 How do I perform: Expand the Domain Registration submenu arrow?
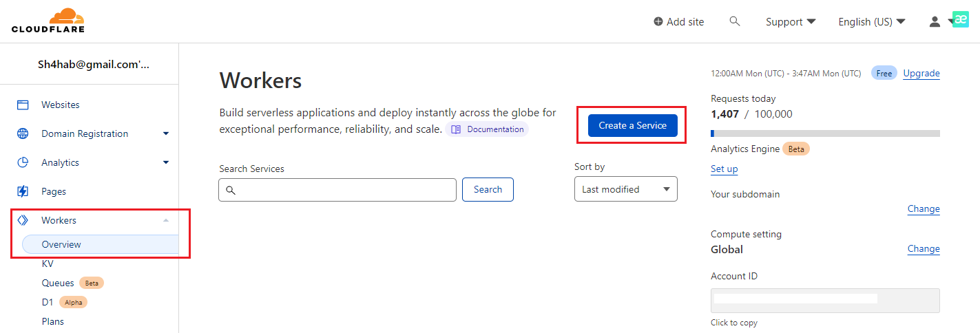pyautogui.click(x=166, y=134)
